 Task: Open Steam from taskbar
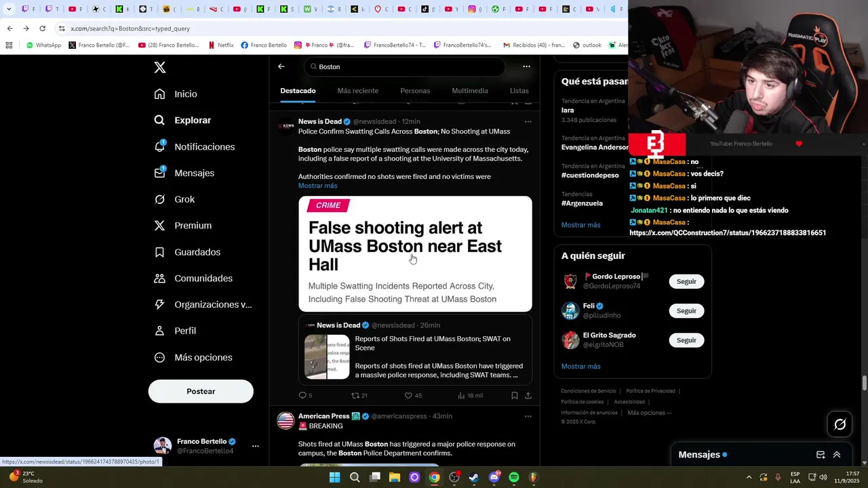(474, 477)
